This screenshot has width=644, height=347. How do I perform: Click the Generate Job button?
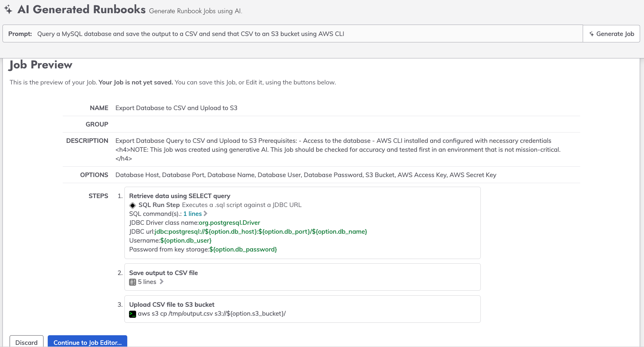tap(611, 34)
